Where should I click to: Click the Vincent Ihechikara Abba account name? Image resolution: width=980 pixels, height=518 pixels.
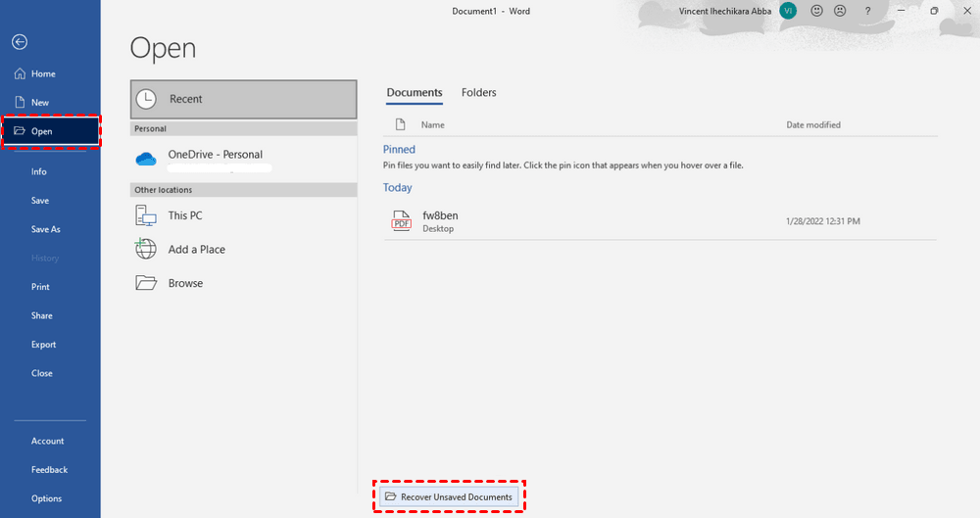tap(725, 11)
